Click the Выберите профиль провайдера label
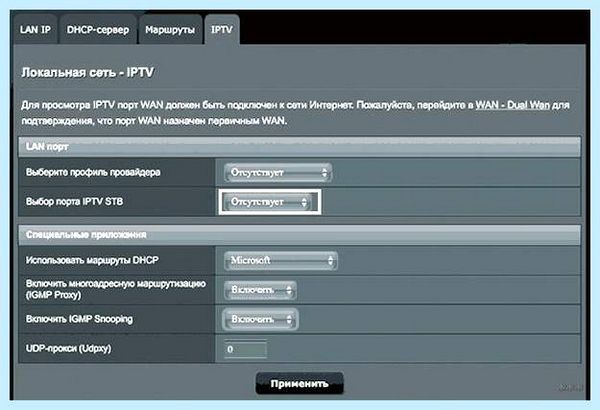The image size is (600, 410). coord(93,172)
